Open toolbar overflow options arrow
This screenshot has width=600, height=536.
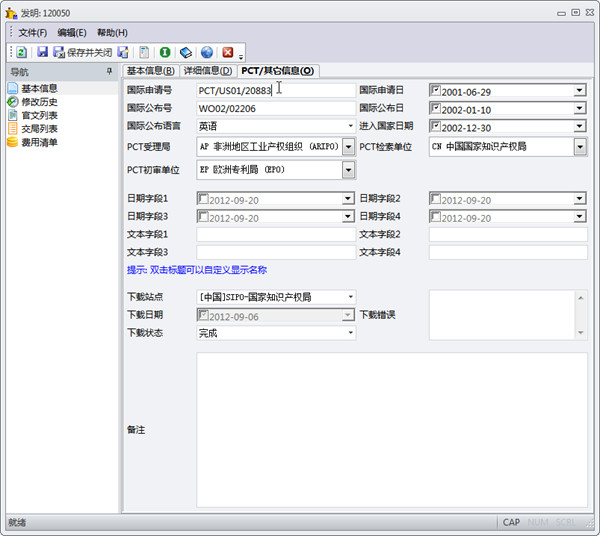click(241, 57)
